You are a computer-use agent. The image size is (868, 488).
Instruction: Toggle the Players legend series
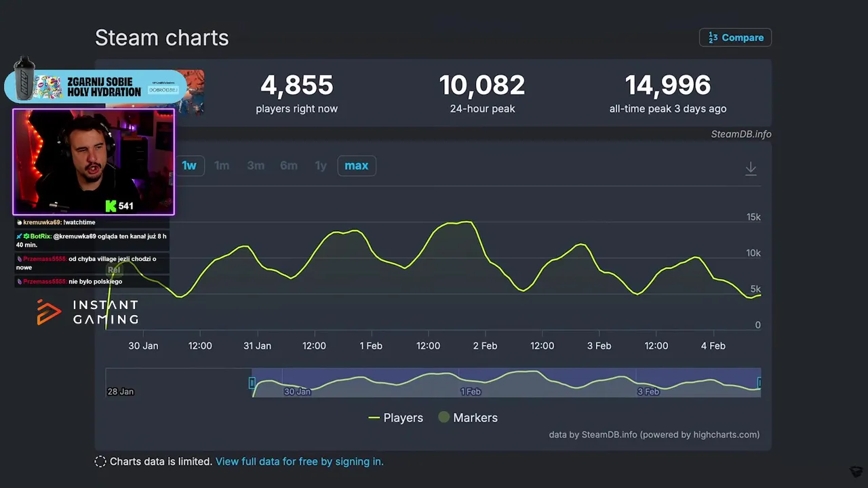point(396,418)
